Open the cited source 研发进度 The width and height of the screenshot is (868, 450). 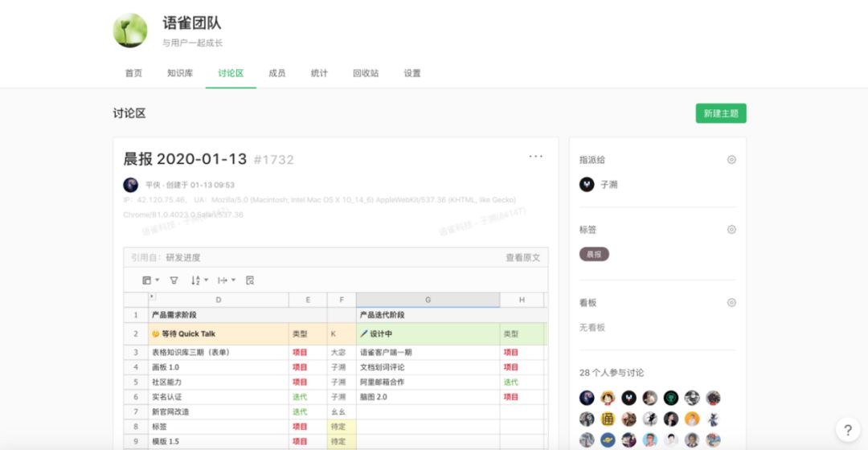pyautogui.click(x=183, y=257)
